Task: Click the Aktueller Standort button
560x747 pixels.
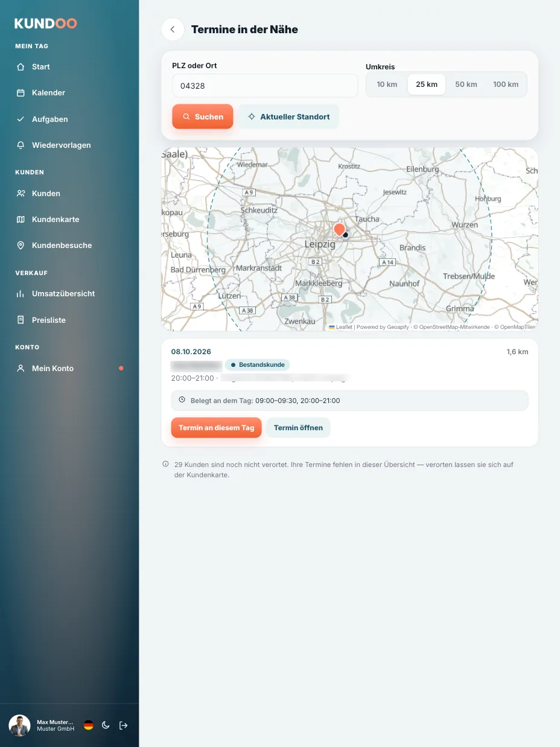Action: click(288, 117)
